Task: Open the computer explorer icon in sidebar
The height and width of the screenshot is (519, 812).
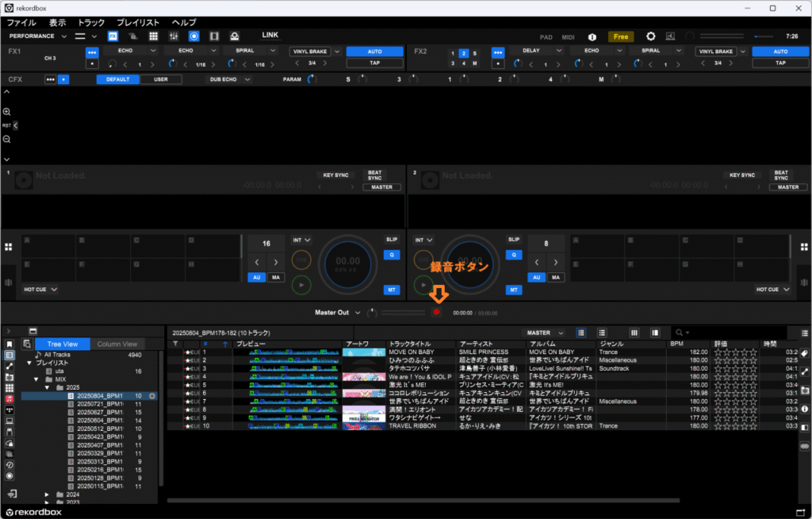Action: (x=10, y=421)
